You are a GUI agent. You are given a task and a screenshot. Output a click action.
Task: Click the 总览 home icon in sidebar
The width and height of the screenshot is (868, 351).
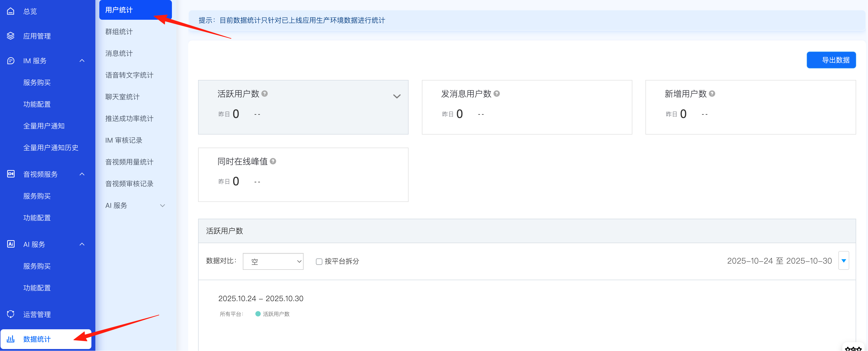click(11, 11)
